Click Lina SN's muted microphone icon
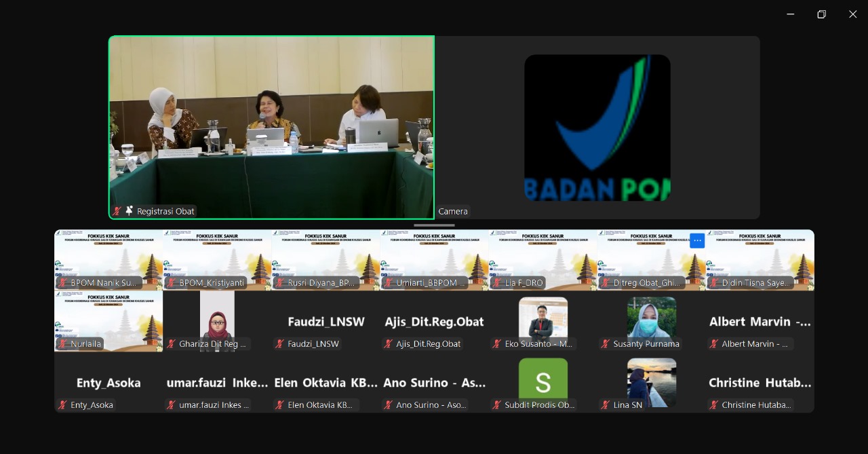Viewport: 868px width, 454px height. click(x=605, y=405)
